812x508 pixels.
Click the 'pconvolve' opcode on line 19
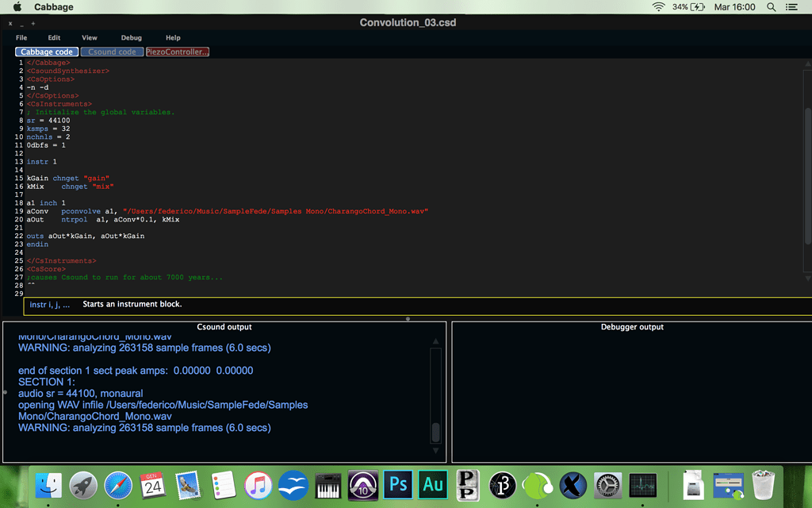pos(81,211)
